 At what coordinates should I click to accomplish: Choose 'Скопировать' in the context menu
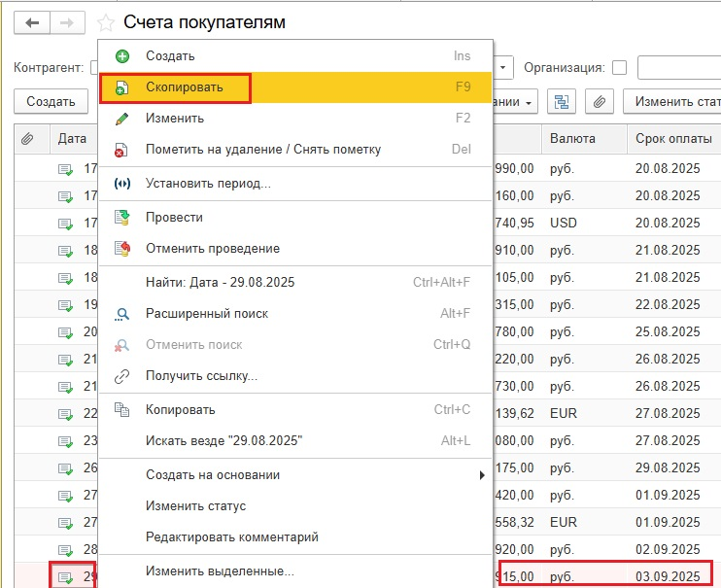(x=295, y=86)
